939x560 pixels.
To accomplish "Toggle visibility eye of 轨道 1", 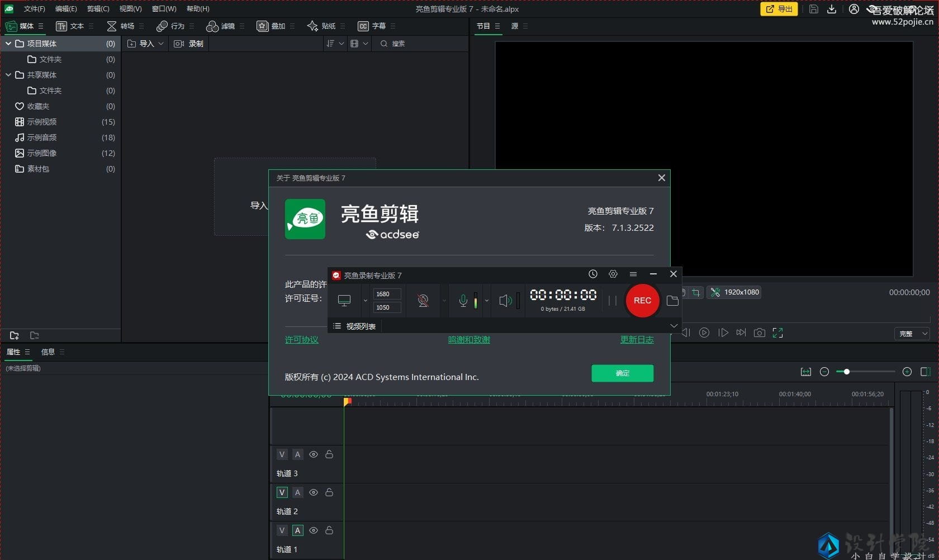I will point(314,530).
